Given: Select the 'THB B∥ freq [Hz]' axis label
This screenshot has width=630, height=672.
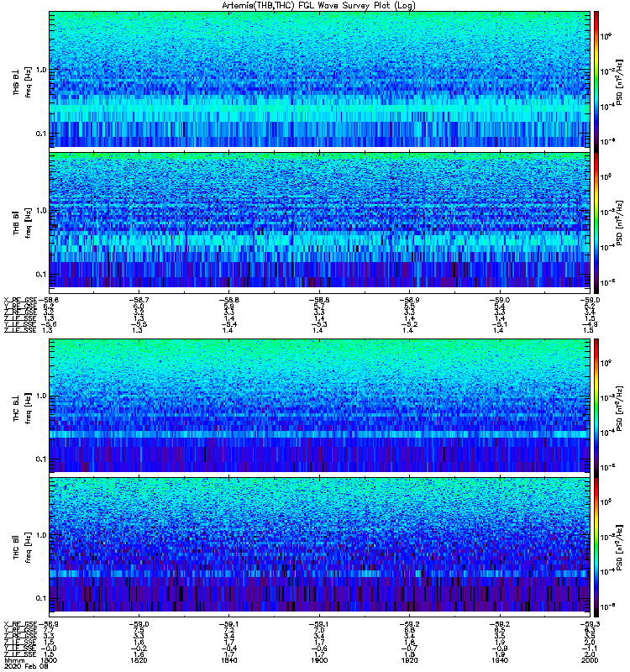Looking at the screenshot, I should click(23, 222).
